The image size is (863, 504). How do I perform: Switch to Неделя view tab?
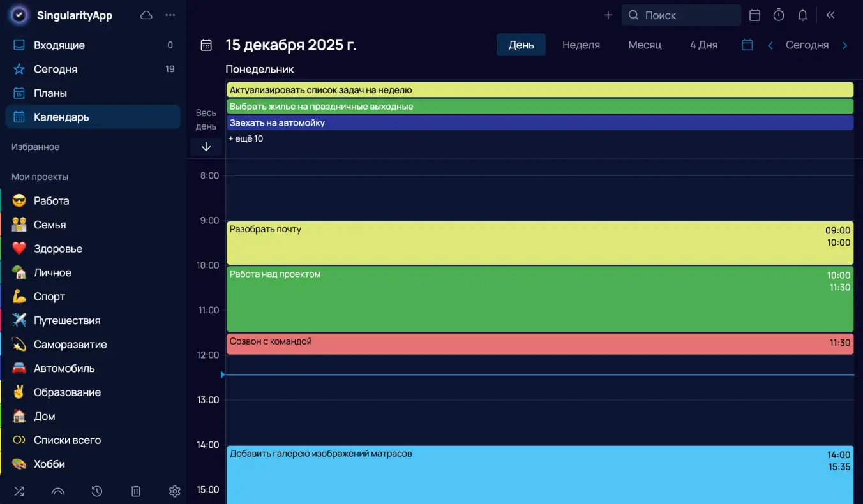coord(581,45)
